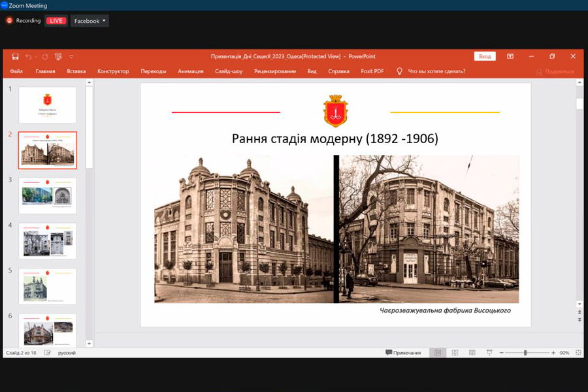Open the Вид tab
The image size is (588, 392).
click(x=312, y=71)
